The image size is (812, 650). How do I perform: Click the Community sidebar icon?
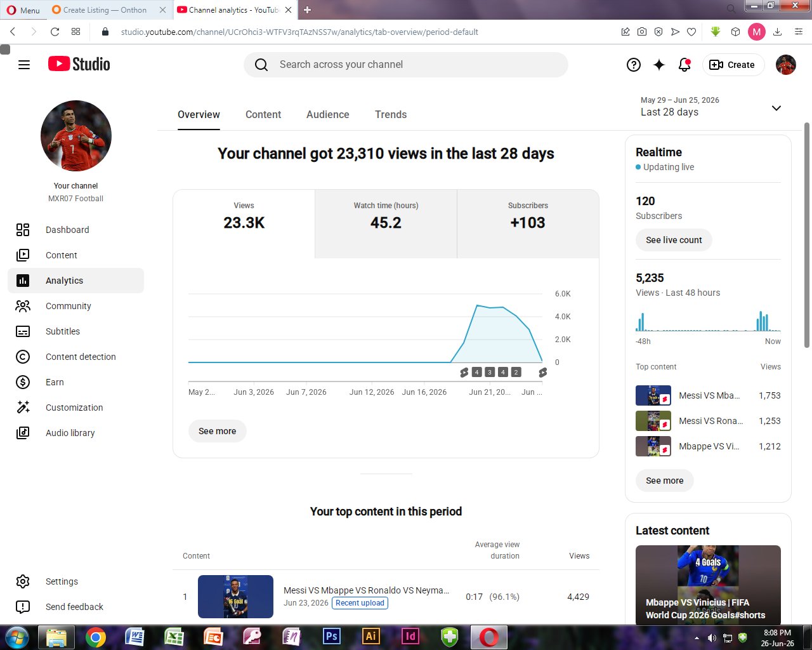pos(23,306)
